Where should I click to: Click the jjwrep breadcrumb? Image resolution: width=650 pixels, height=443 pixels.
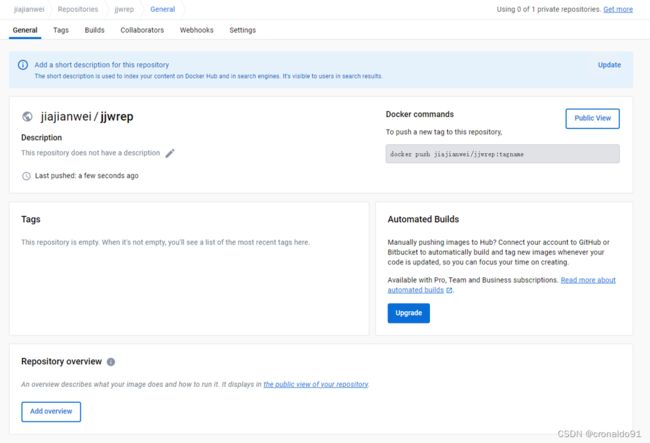click(x=124, y=9)
